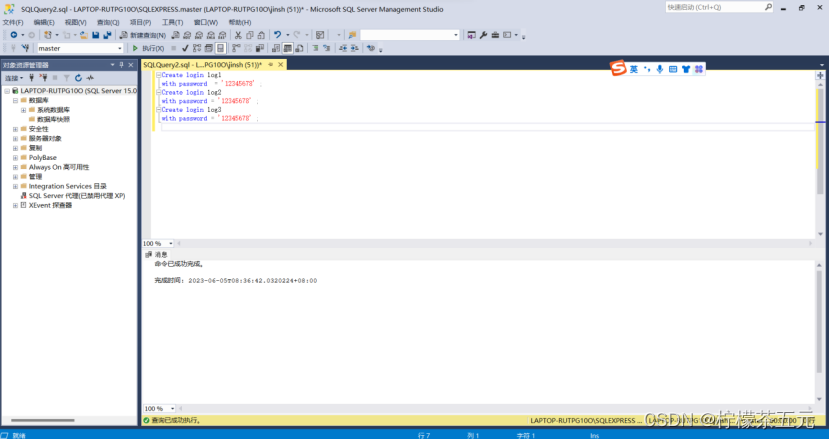Click the Navigate Backward circle arrow icon

click(14, 35)
